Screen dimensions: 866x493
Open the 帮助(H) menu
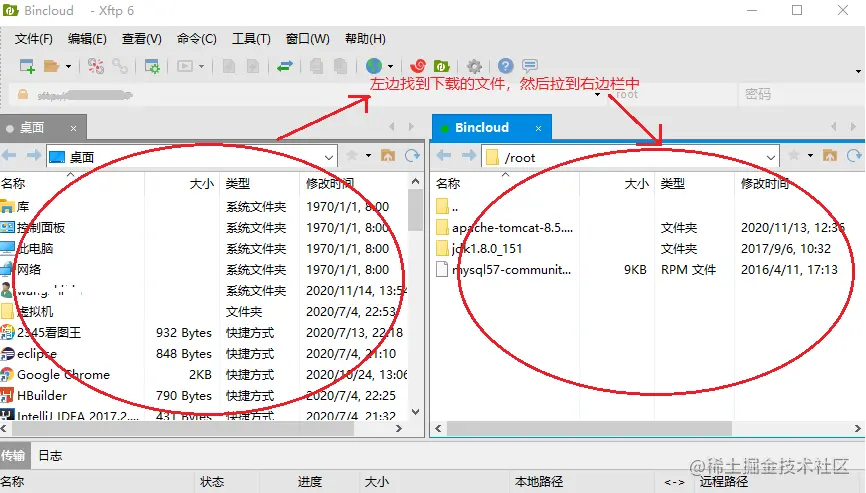(x=365, y=39)
